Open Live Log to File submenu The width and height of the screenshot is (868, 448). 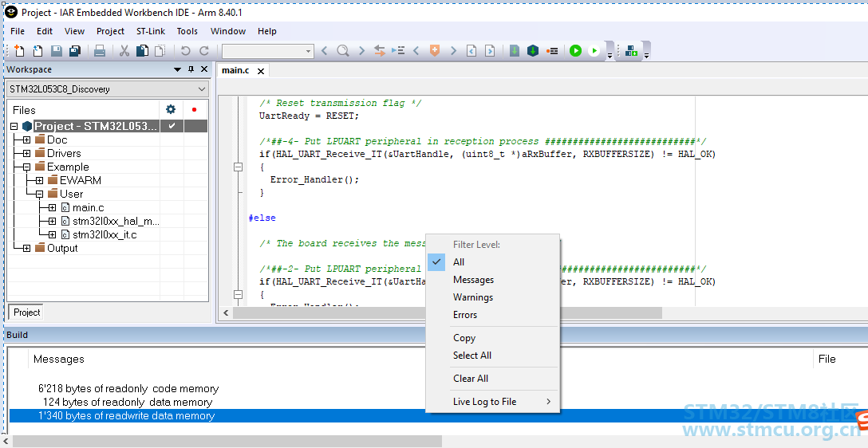[493, 402]
